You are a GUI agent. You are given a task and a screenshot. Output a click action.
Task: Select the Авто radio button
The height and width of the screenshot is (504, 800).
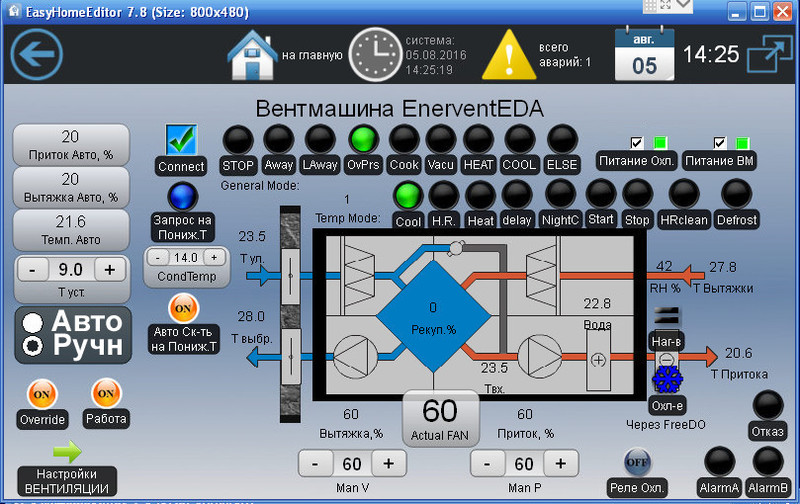tap(33, 323)
